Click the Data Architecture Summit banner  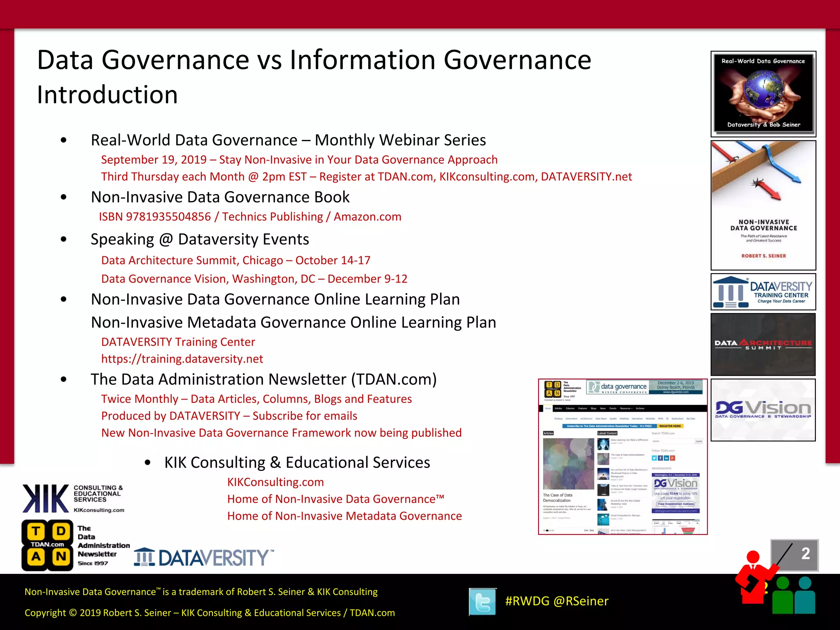pos(763,345)
